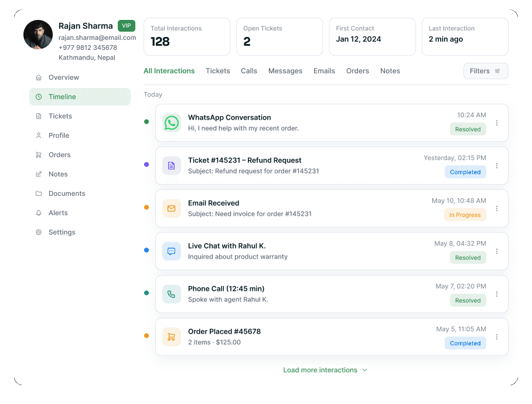532x404 pixels.
Task: Open more options for Phone Call entry
Action: (x=497, y=294)
